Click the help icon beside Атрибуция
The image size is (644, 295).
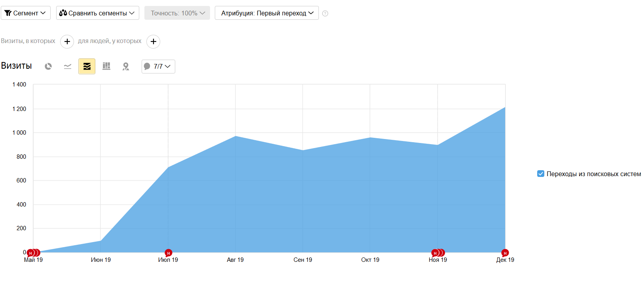[325, 13]
